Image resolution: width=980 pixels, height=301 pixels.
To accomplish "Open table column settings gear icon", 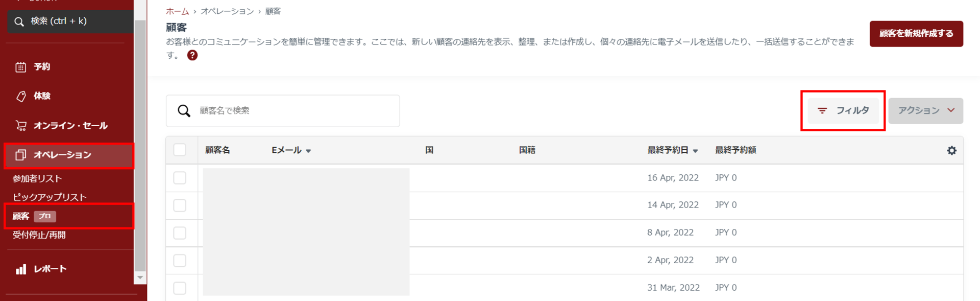I will tap(951, 150).
